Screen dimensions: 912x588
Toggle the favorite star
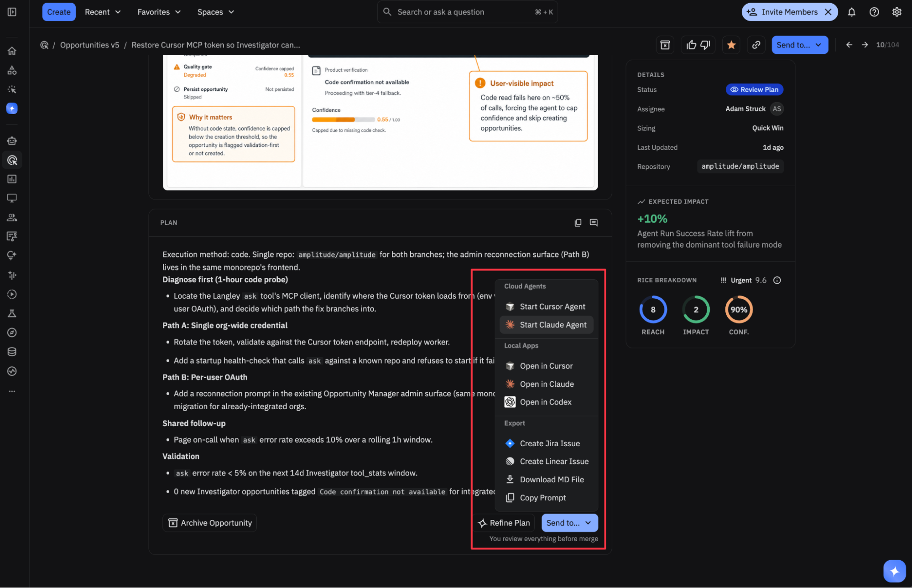point(731,45)
